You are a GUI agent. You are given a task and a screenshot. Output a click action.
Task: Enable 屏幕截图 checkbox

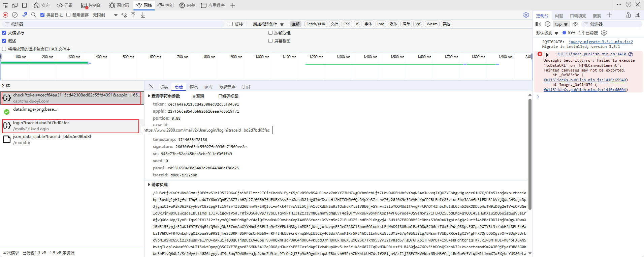point(270,41)
